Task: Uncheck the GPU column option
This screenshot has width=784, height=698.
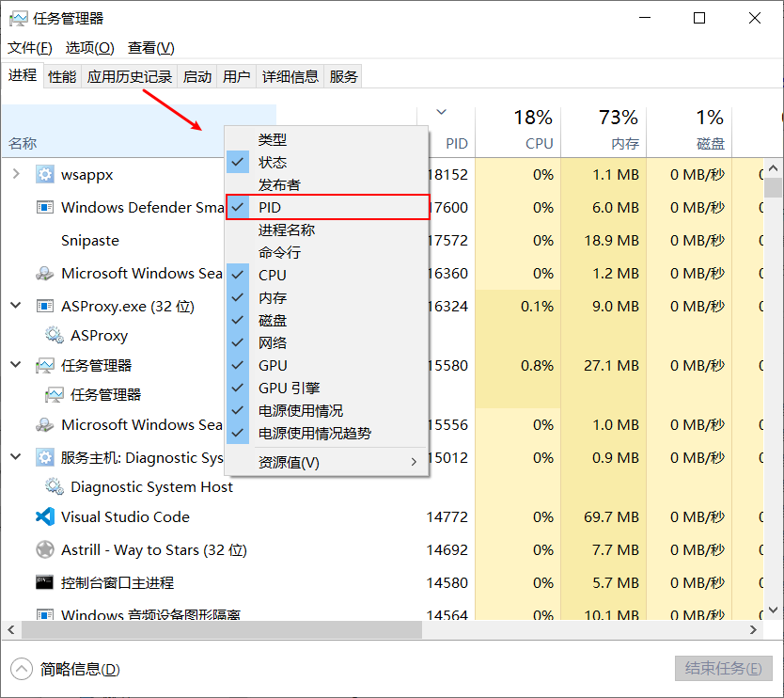Action: pos(327,365)
